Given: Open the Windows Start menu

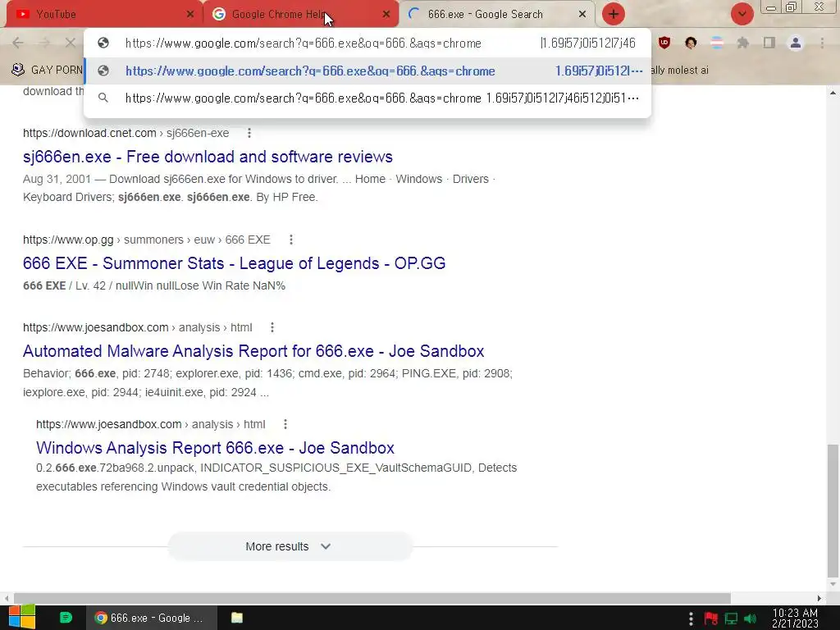Looking at the screenshot, I should point(22,618).
